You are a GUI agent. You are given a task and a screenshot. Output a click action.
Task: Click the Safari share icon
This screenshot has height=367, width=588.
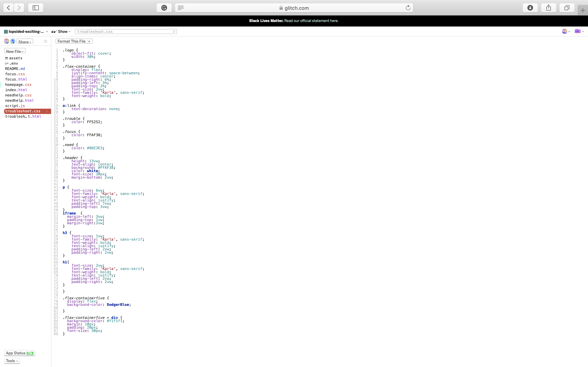[x=548, y=8]
